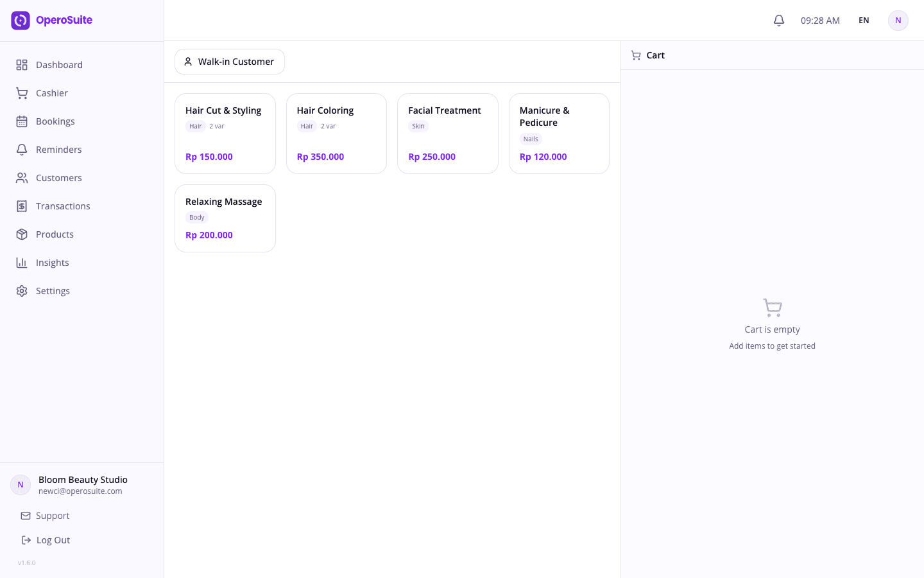
Task: Click the Products box icon
Action: pyautogui.click(x=22, y=234)
